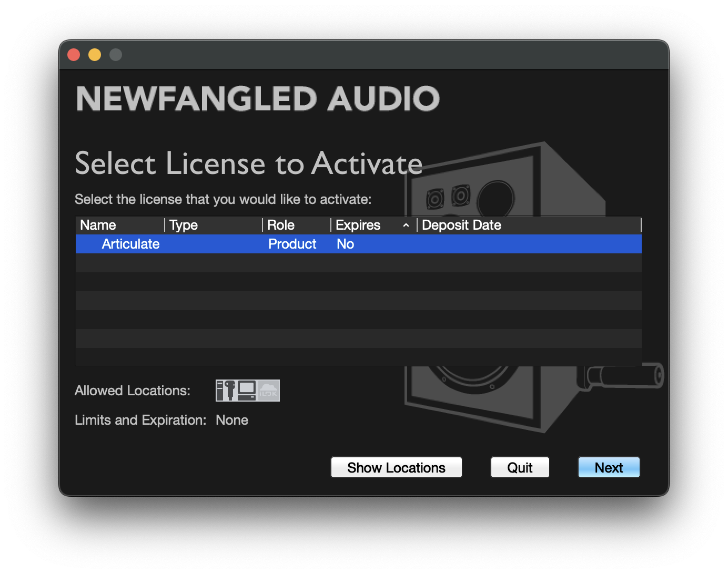Click the computer tower location icon
728x574 pixels.
(220, 391)
